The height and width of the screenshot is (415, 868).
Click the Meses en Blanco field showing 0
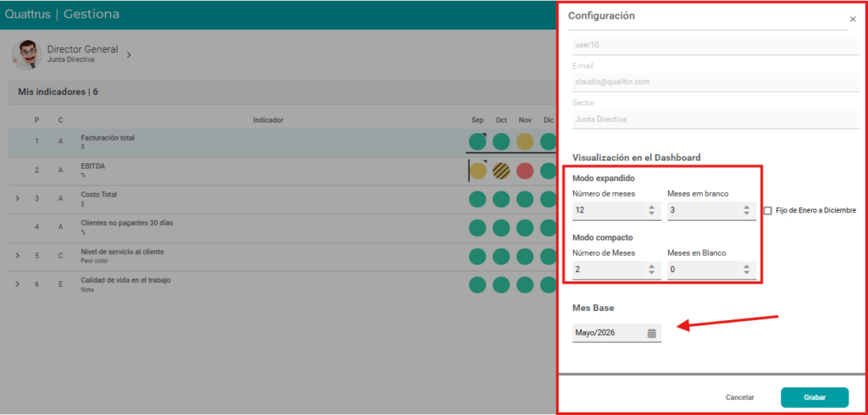[712, 269]
